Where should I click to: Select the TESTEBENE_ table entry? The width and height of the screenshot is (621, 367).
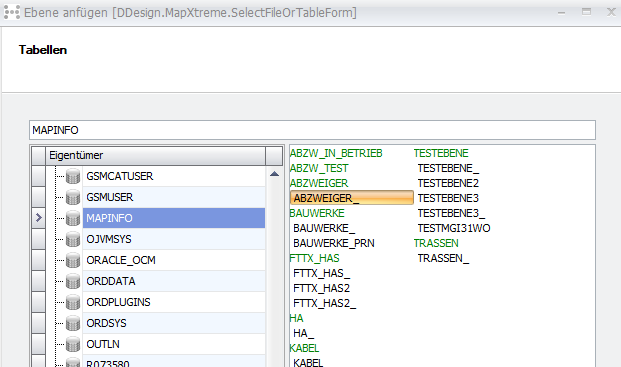point(448,168)
